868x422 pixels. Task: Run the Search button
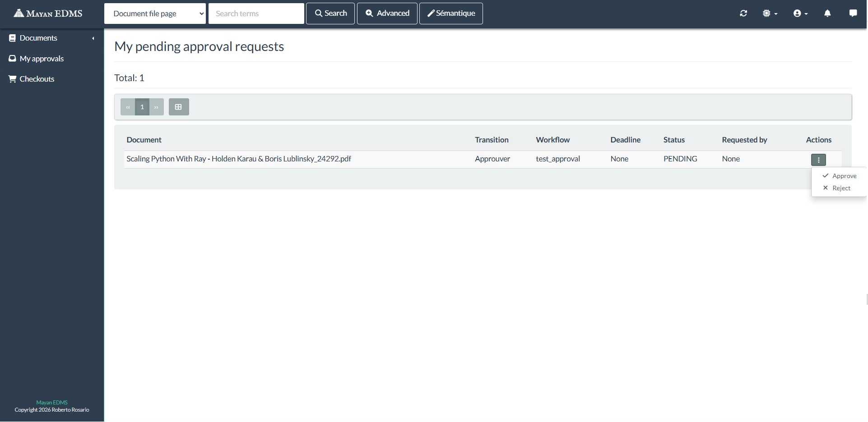tap(330, 14)
